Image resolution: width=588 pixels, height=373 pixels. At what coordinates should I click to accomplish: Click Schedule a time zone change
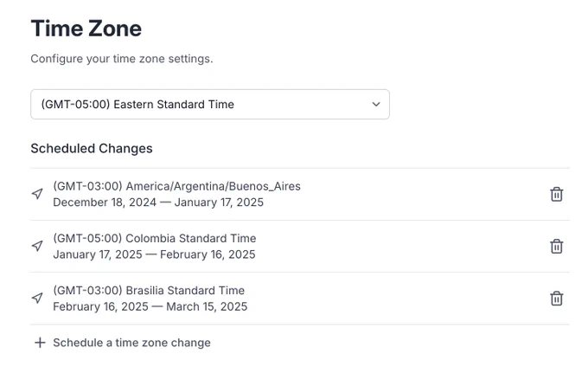(131, 343)
